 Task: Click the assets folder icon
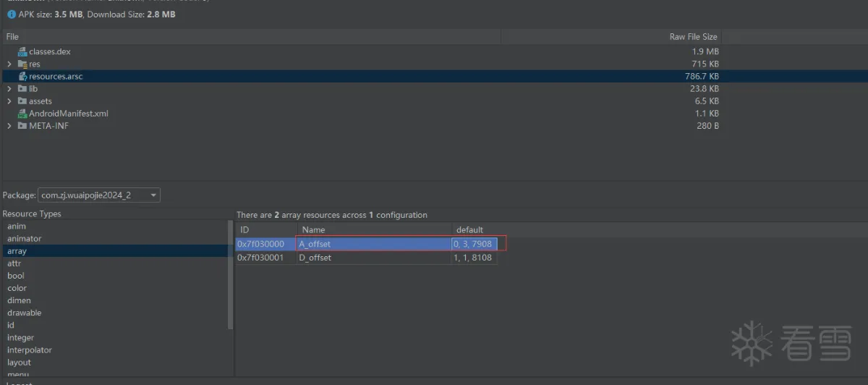point(22,101)
